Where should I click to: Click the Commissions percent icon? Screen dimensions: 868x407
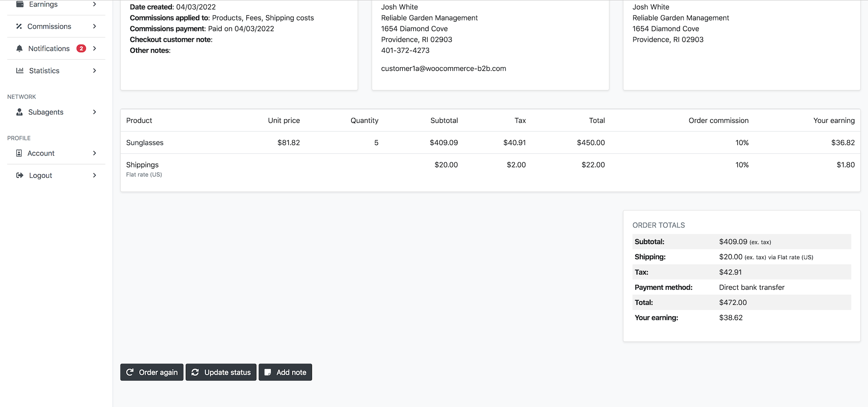point(19,26)
